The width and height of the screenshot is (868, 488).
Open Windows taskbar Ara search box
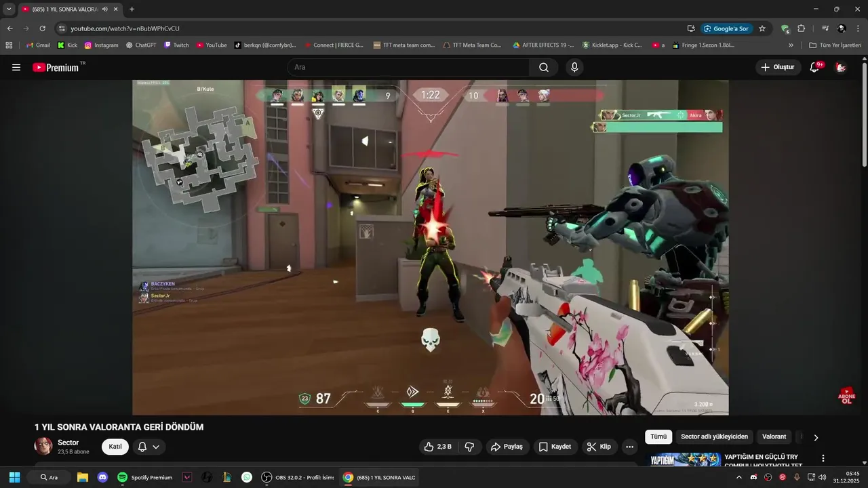click(49, 477)
